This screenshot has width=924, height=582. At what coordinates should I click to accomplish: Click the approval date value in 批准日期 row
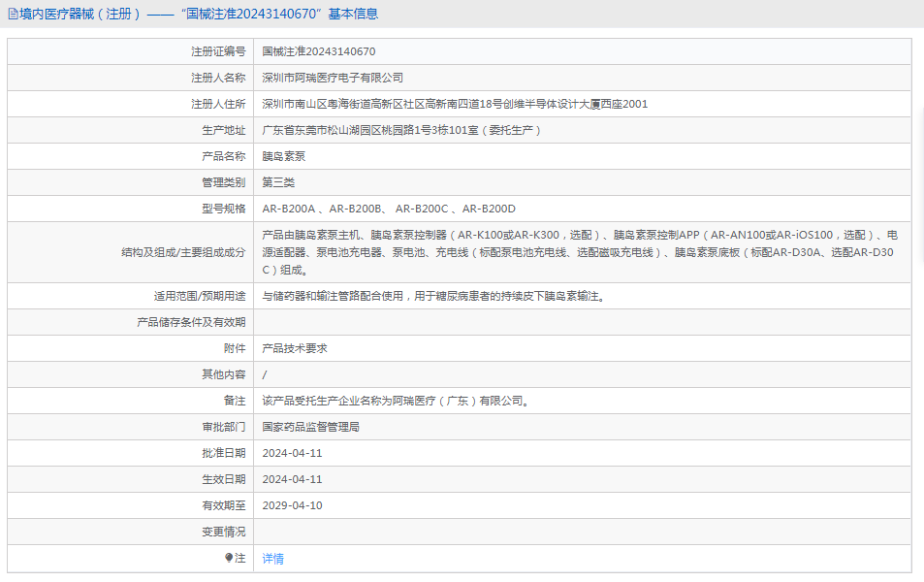point(292,453)
